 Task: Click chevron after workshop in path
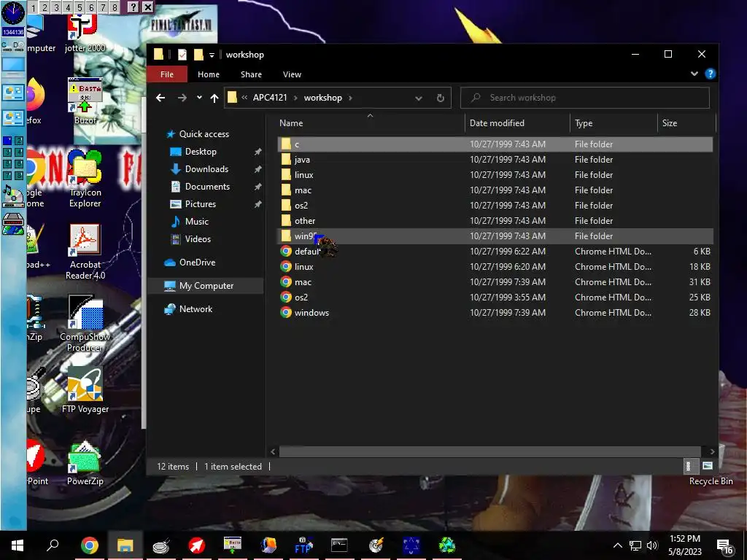tap(351, 98)
